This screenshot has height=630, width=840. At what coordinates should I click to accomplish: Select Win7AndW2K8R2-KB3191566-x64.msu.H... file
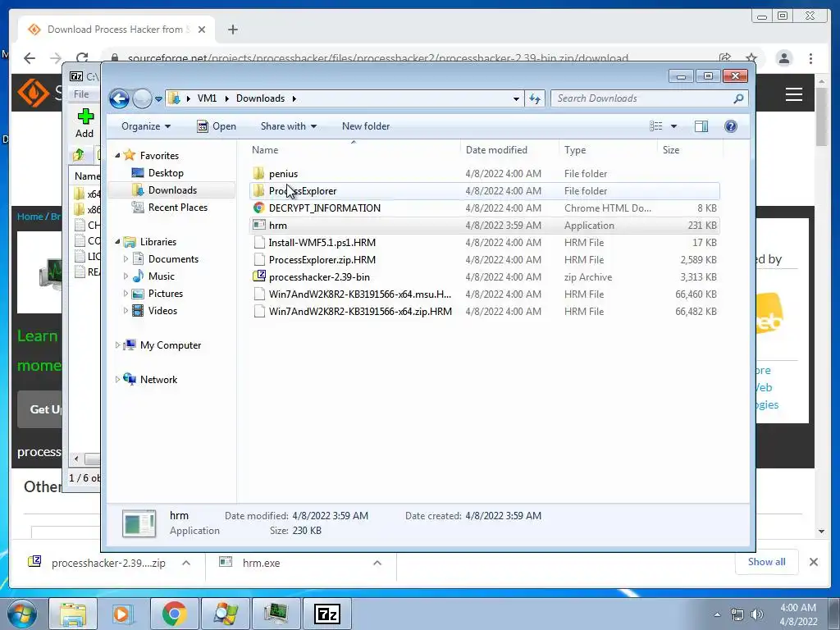(x=484, y=294)
